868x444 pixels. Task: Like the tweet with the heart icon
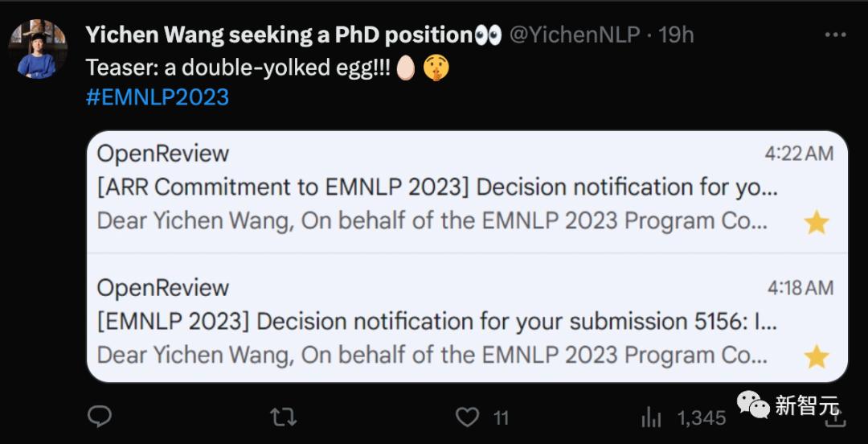(x=467, y=417)
